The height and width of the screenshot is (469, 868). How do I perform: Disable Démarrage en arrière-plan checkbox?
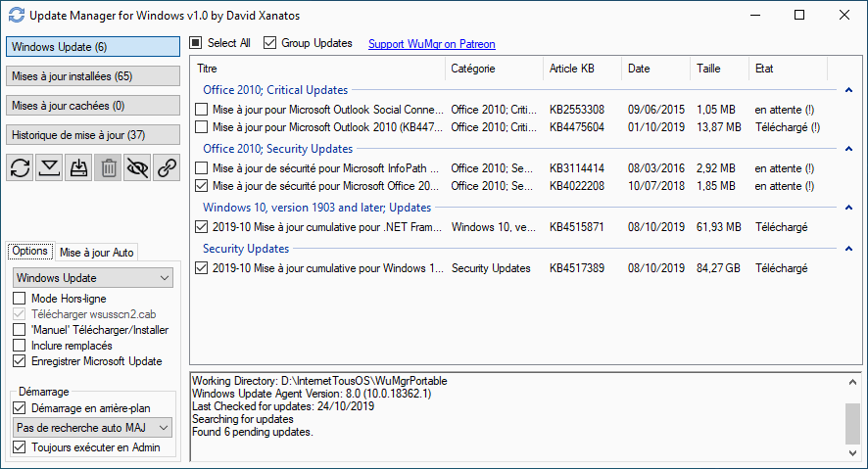[20, 408]
